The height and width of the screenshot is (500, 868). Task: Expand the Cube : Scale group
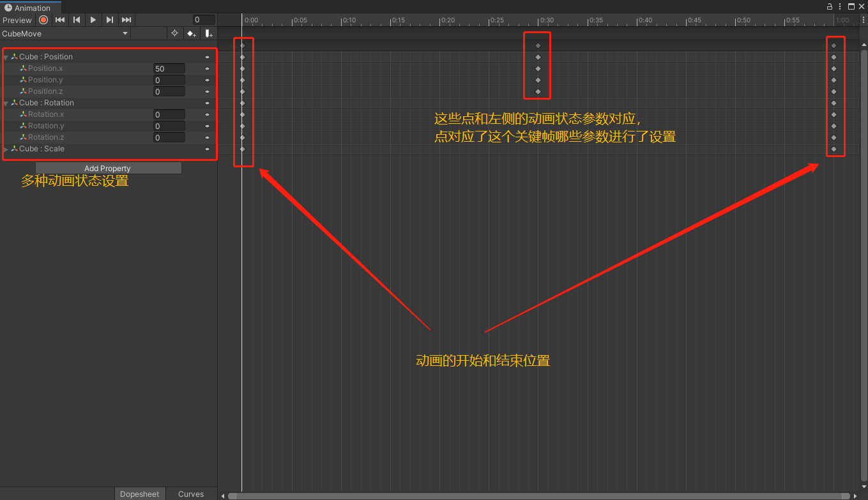click(6, 149)
